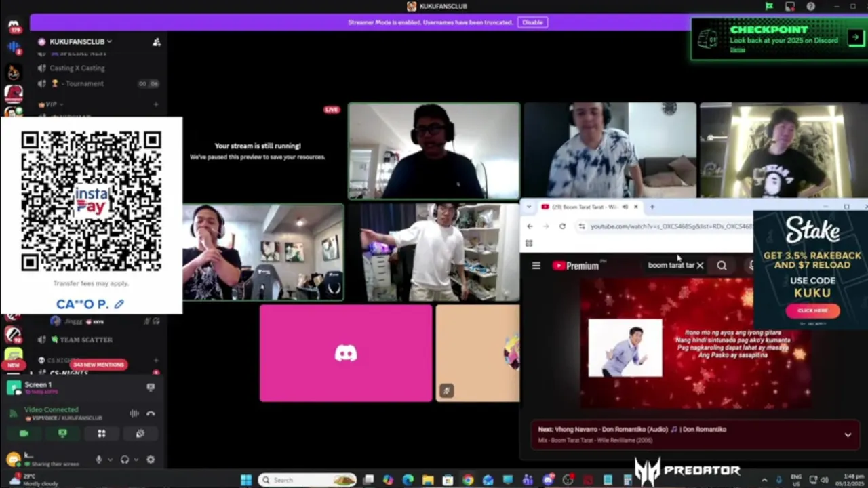Open the Screen 1 stream options icon
The height and width of the screenshot is (488, 868).
(151, 387)
